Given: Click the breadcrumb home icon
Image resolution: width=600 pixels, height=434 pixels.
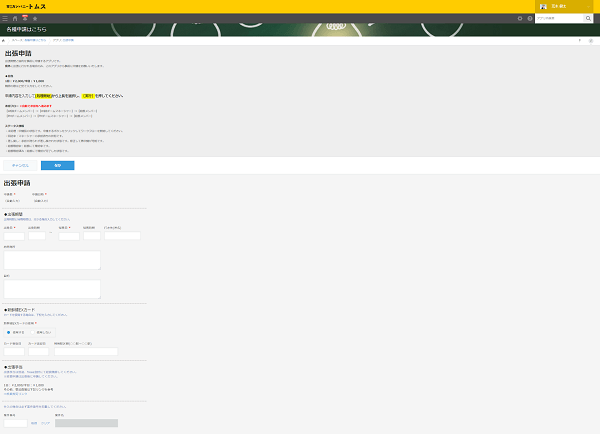Looking at the screenshot, I should pos(3,40).
